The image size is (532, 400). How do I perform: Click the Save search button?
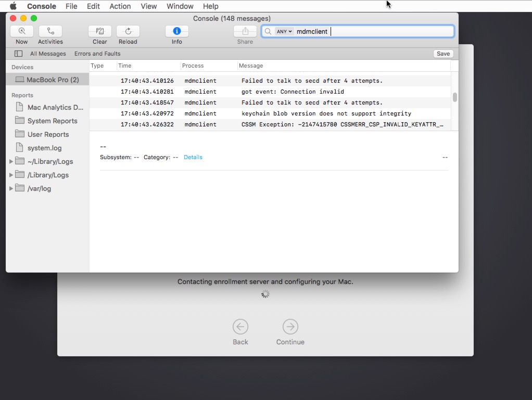(443, 54)
